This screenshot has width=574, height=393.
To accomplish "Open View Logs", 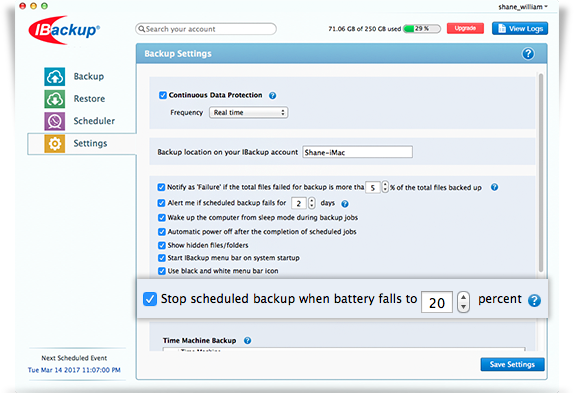I will click(520, 28).
